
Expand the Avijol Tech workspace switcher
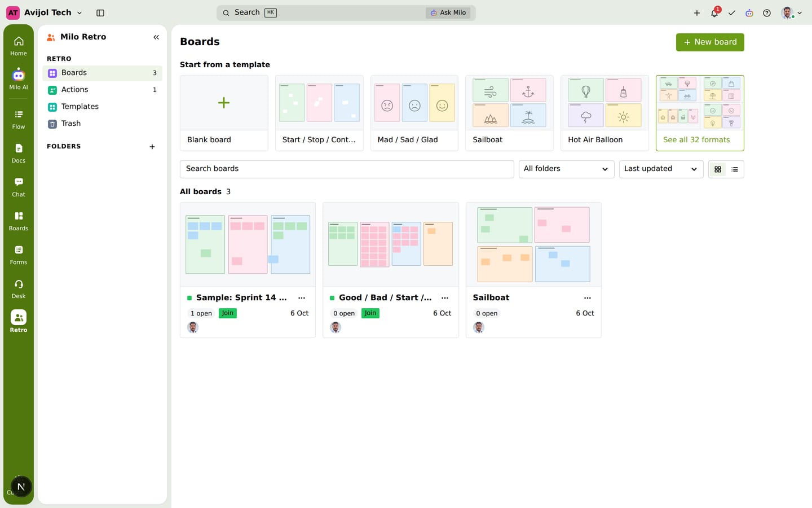click(x=45, y=12)
